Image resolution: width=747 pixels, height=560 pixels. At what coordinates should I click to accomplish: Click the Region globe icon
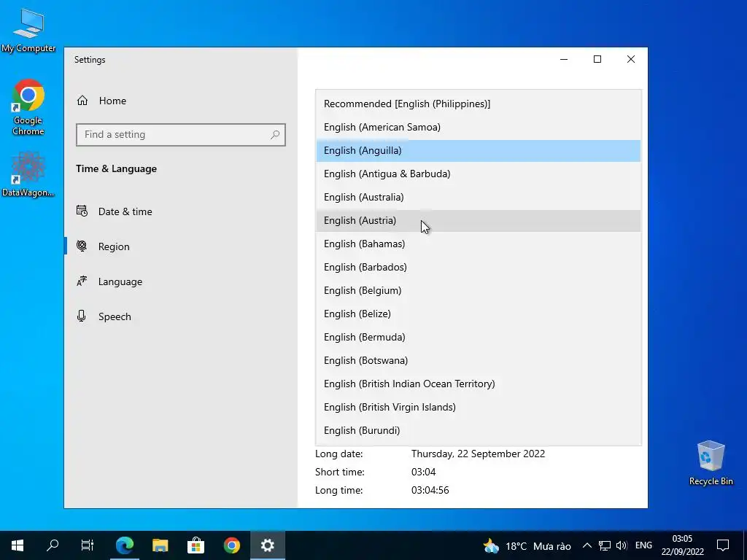pyautogui.click(x=82, y=246)
